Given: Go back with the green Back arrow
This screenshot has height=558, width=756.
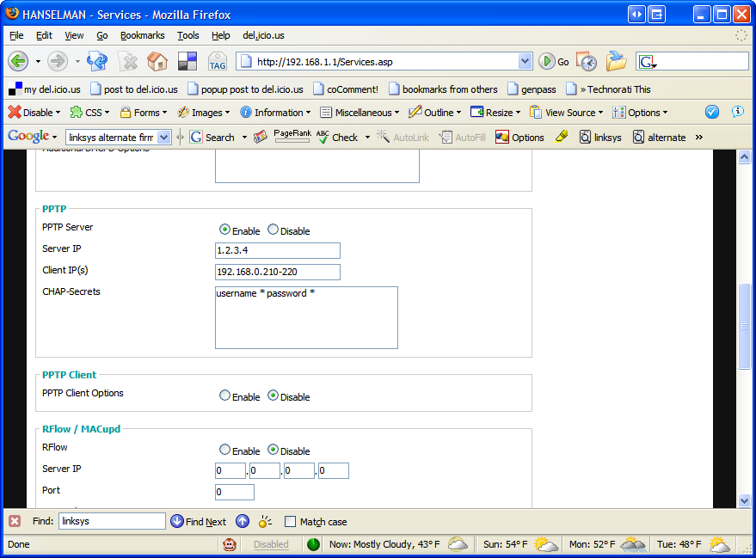Looking at the screenshot, I should point(18,61).
